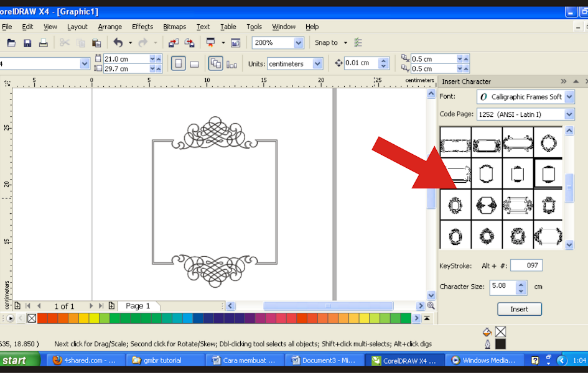Open the Bitmaps menu
Viewport: 588px width, 373px height.
click(174, 27)
